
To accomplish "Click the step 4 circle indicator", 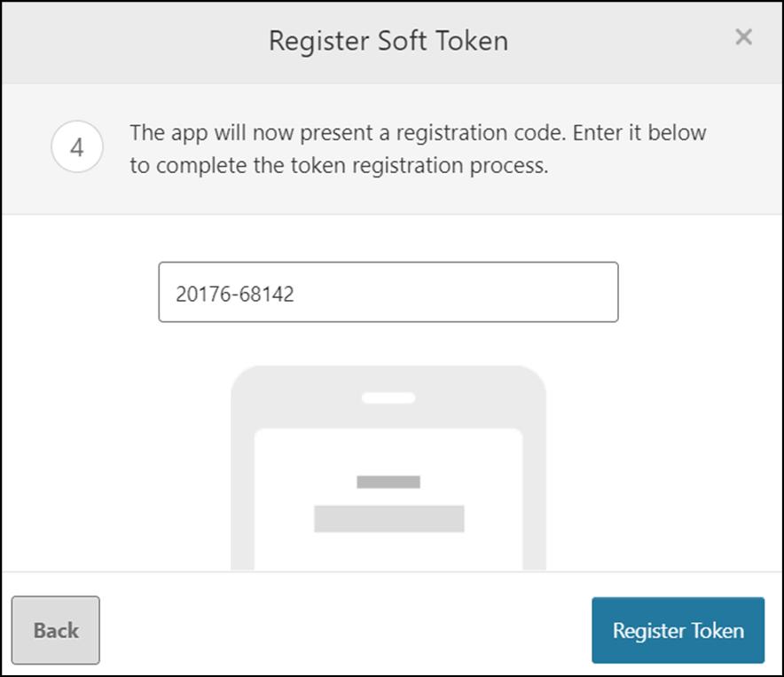I will 77,147.
